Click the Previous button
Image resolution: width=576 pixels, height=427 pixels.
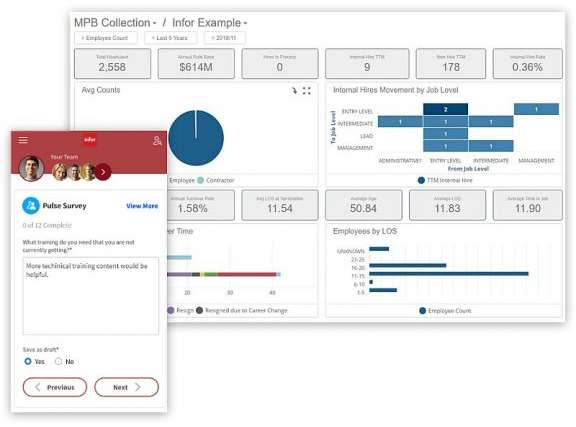click(x=55, y=387)
